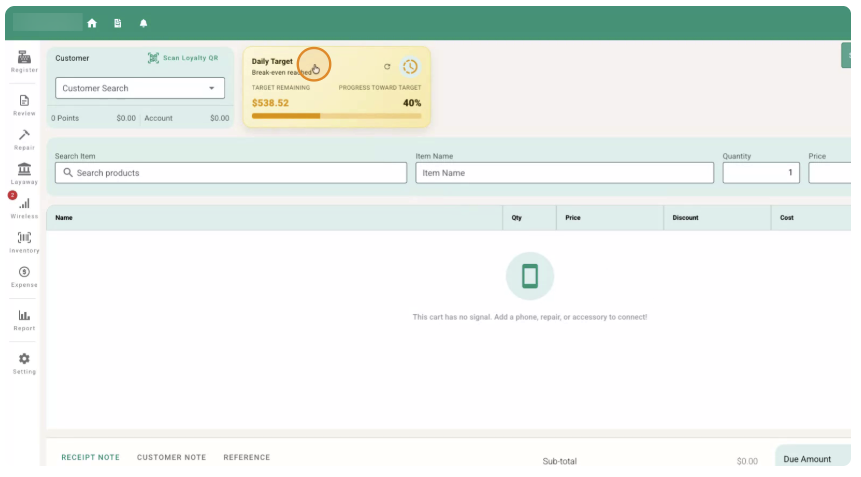This screenshot has width=861, height=477.
Task: Open the Review sidebar item
Action: (x=24, y=105)
